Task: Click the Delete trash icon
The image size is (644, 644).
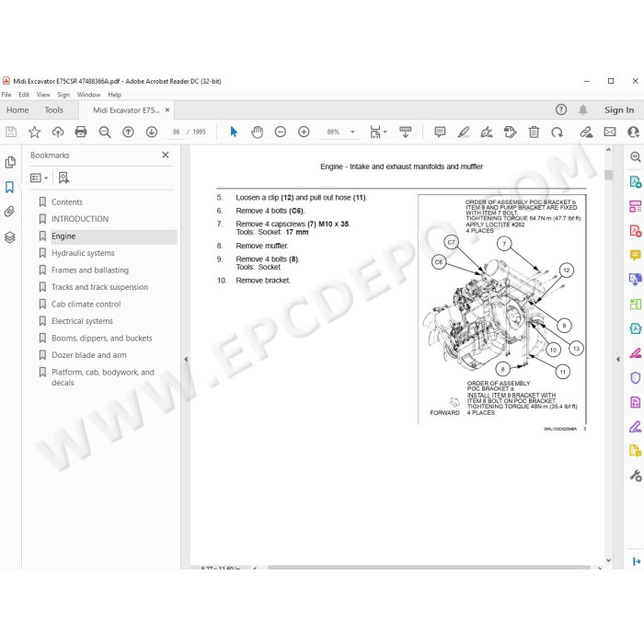Action: [x=534, y=132]
